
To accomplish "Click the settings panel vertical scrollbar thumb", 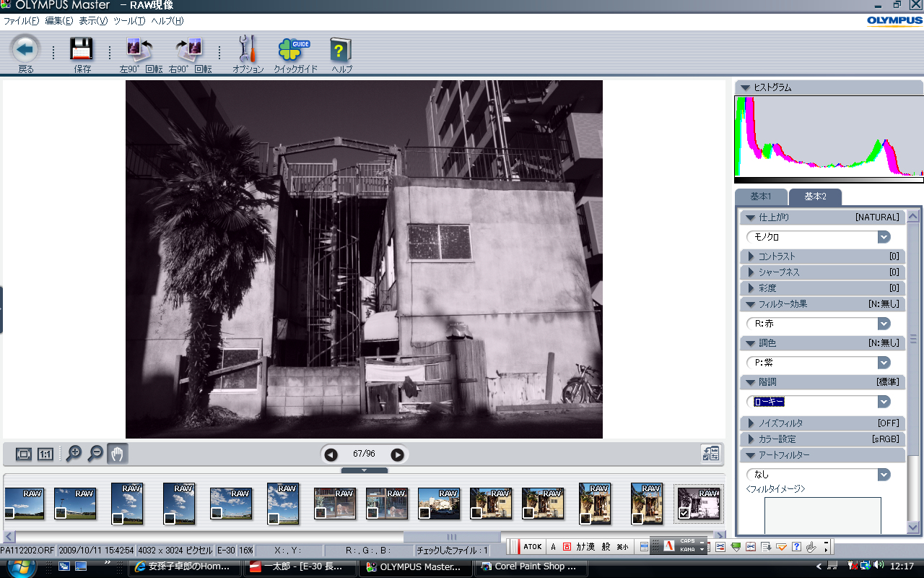I will (x=913, y=340).
